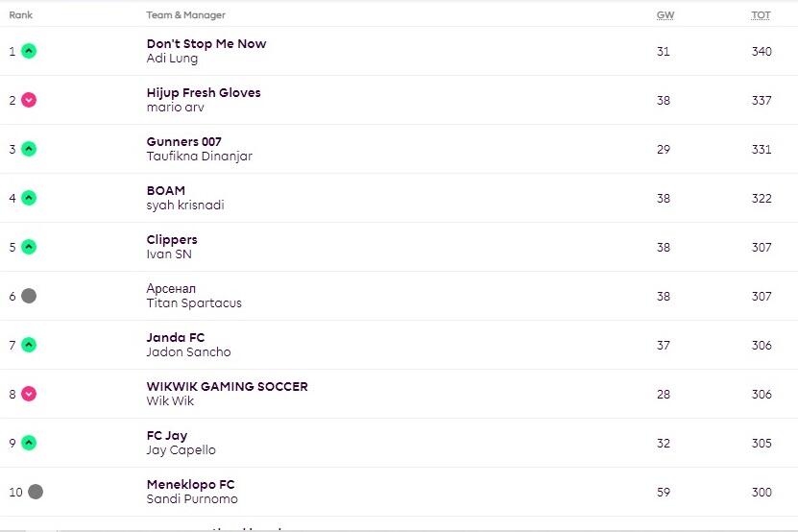Viewport: 798px width, 532px height.
Task: Click the GW column header
Action: click(x=664, y=15)
